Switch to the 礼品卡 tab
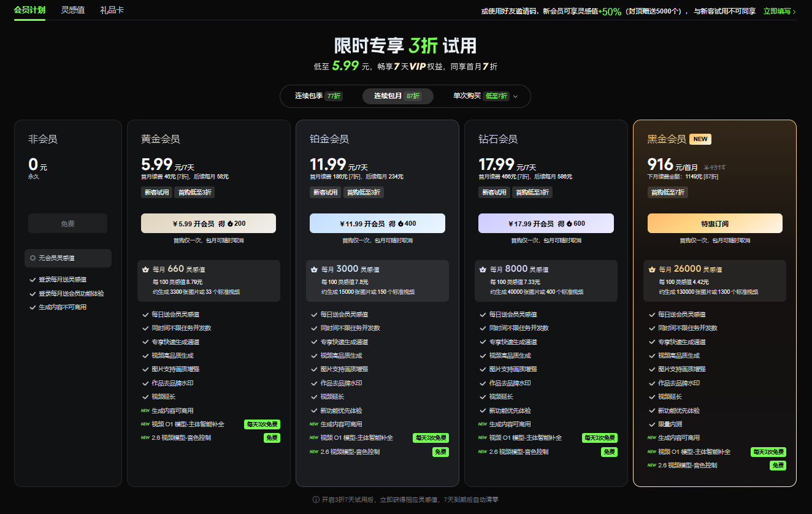The height and width of the screenshot is (514, 812). (112, 10)
